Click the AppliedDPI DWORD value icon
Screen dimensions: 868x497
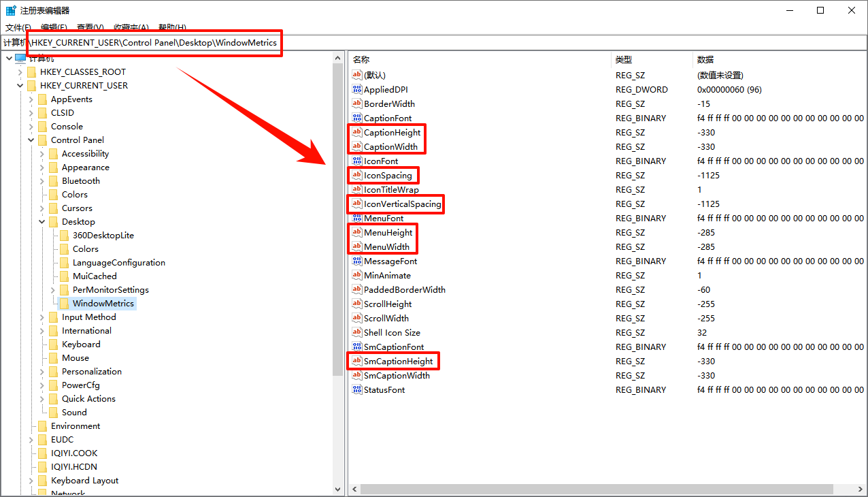357,90
